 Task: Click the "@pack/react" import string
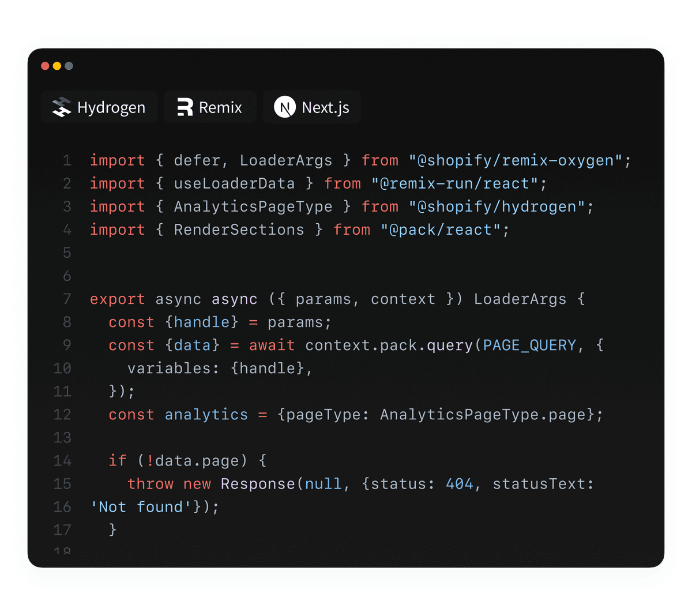point(441,230)
